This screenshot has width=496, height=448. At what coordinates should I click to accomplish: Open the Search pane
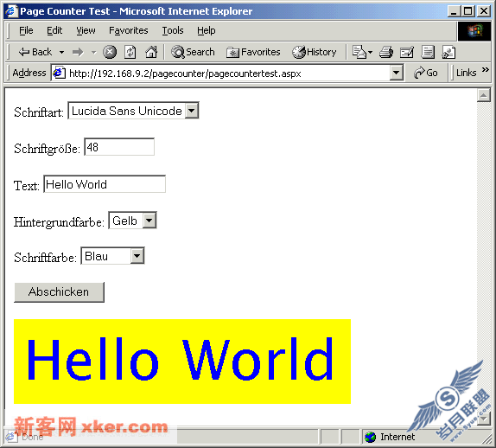(193, 52)
